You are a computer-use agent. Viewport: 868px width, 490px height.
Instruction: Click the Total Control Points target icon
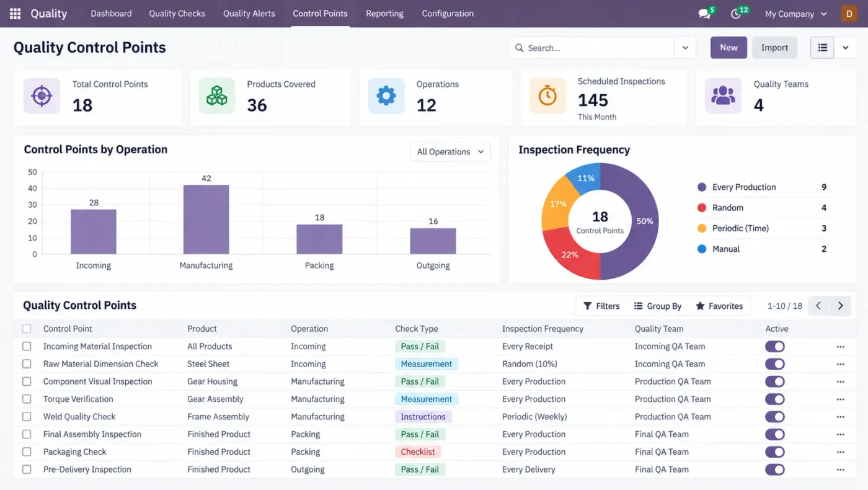pos(42,96)
